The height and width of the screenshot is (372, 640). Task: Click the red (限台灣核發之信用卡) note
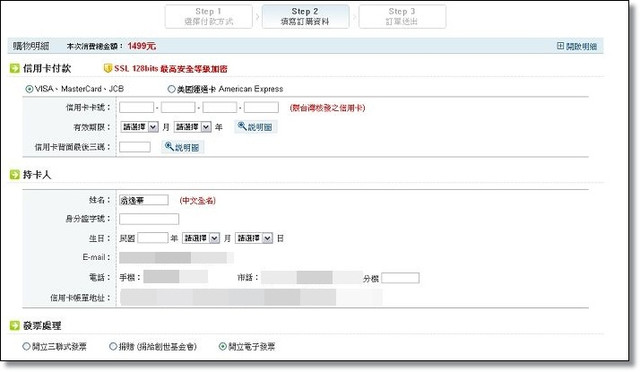point(327,108)
